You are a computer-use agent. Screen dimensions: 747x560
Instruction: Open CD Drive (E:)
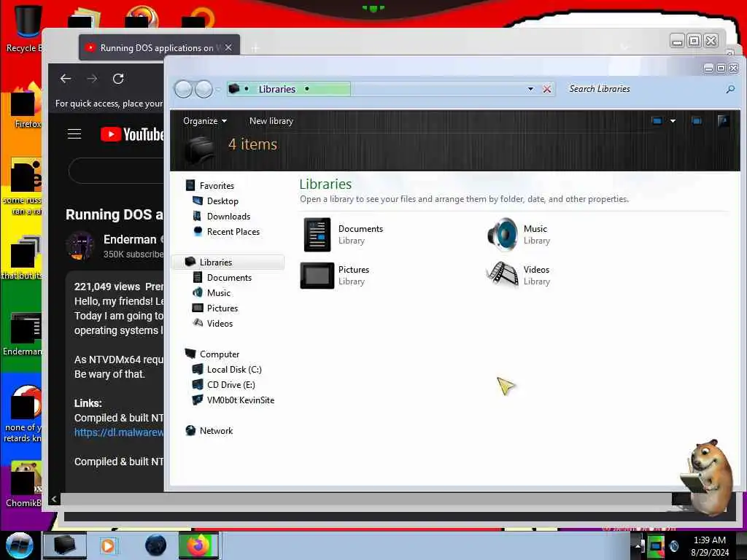(x=223, y=384)
